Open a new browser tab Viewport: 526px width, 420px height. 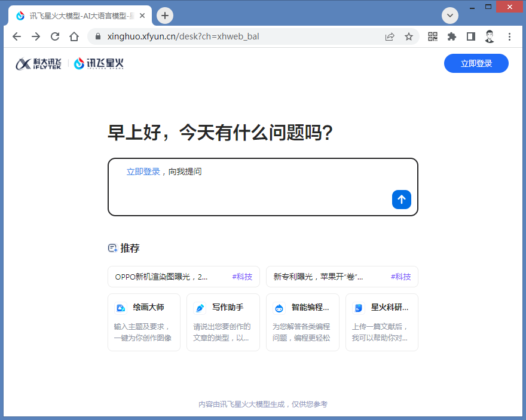(x=165, y=16)
